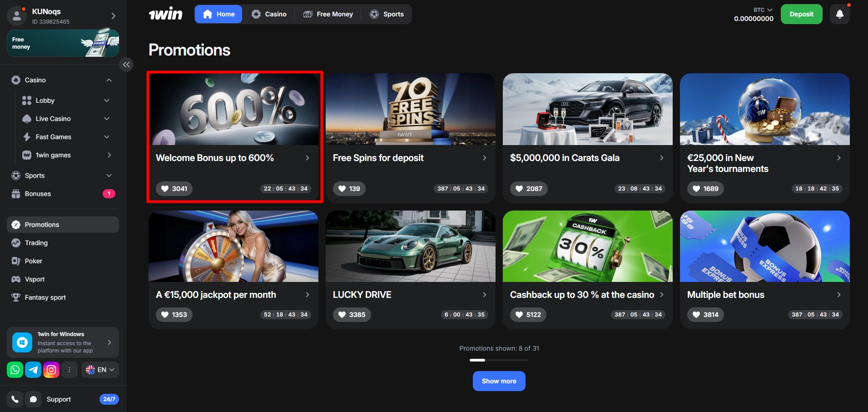Open $5,000,000 in Carats Gala link
This screenshot has width=868, height=412.
[565, 158]
